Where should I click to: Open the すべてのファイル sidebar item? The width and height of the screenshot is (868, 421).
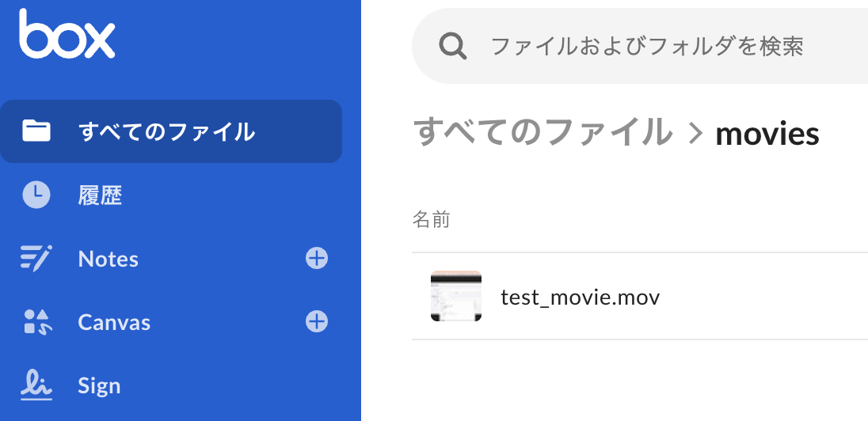point(171,131)
